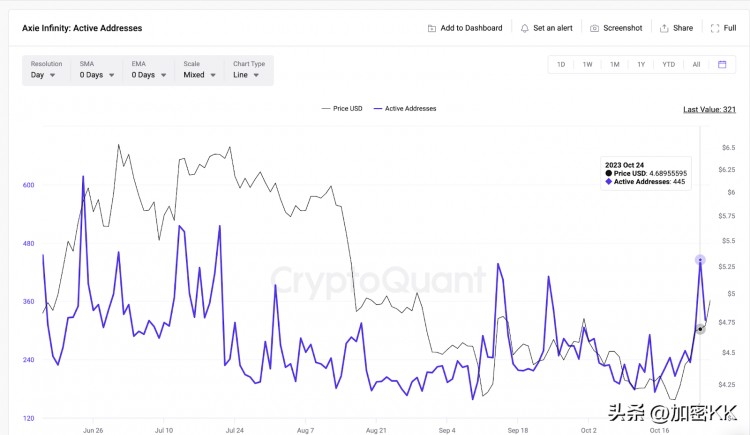Viewport: 750px width, 435px height.
Task: Click the Oct 2 date axis label
Action: [588, 430]
